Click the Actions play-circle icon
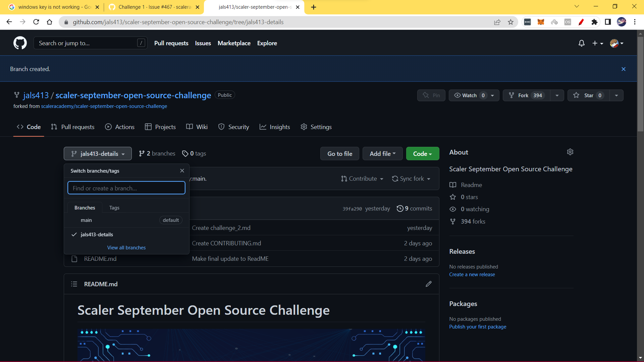This screenshot has width=644, height=362. 108,127
